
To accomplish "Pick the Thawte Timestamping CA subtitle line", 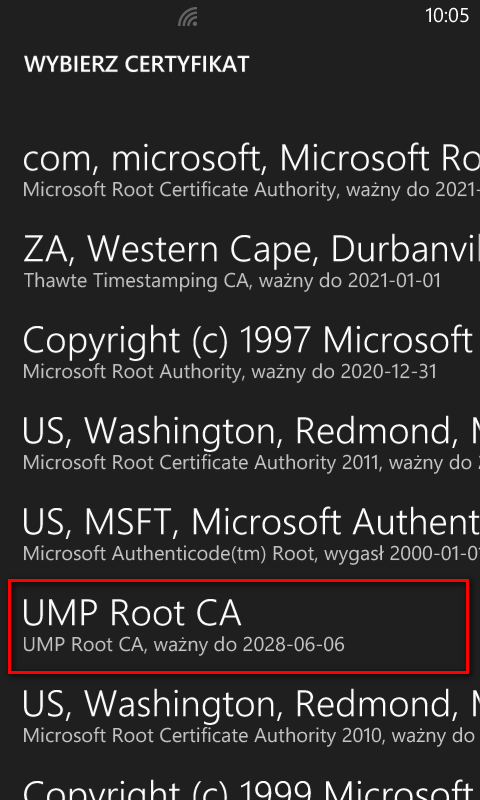I will tap(232, 281).
